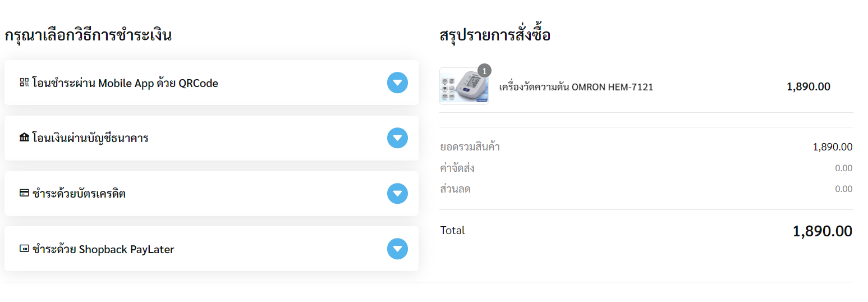Select the ชำระด้วย Shopback PayLater label
868x302 pixels.
tap(103, 249)
